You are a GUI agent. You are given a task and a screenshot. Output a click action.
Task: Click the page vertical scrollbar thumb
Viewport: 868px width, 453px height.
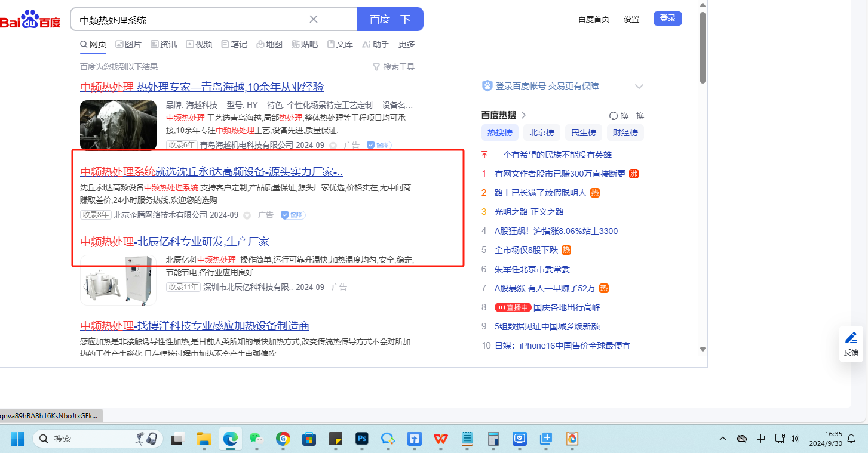703,48
